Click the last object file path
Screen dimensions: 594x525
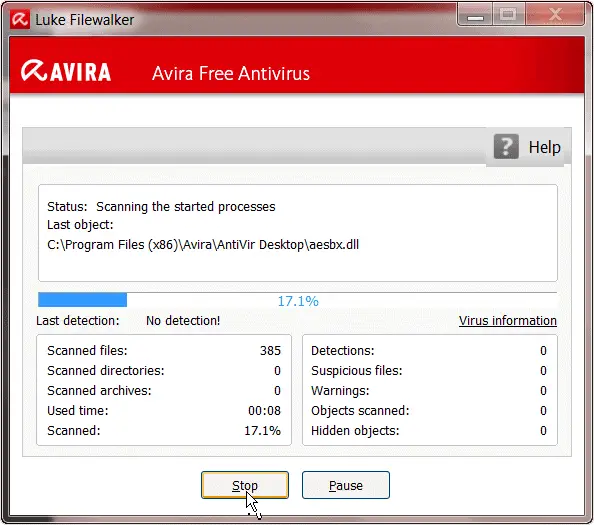(203, 245)
